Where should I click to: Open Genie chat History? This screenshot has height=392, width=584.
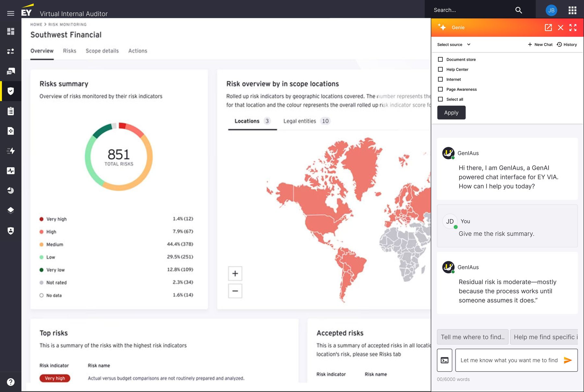coord(567,44)
